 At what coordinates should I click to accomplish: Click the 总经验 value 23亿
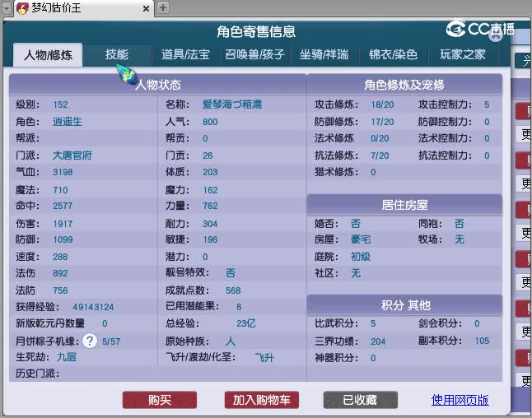coord(246,323)
